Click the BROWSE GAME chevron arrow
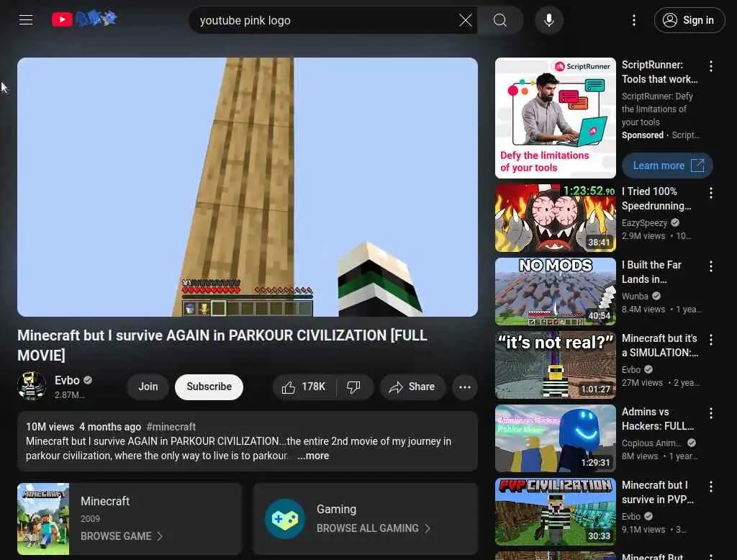This screenshot has width=737, height=560. (x=160, y=536)
